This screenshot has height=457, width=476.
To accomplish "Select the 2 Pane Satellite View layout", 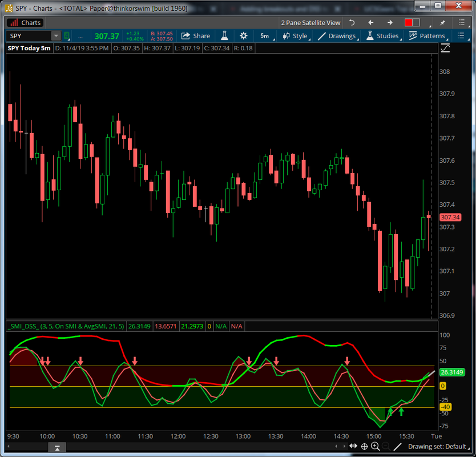I will point(310,23).
